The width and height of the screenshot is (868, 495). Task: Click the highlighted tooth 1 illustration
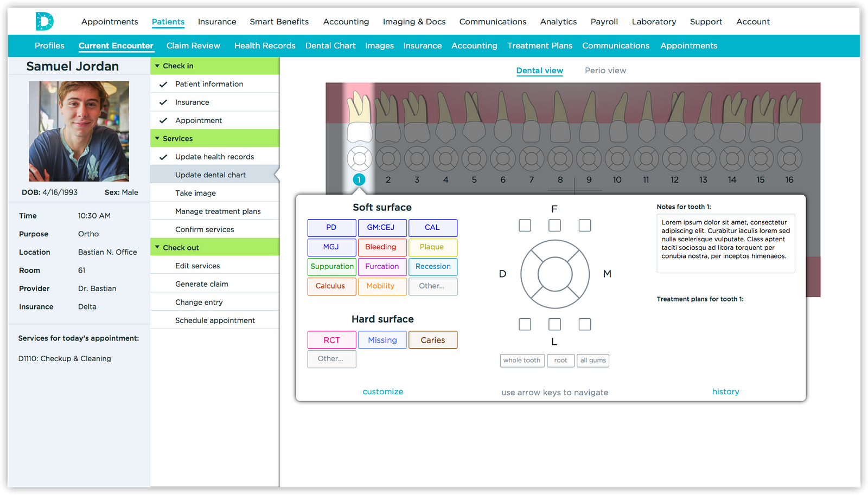coord(359,116)
